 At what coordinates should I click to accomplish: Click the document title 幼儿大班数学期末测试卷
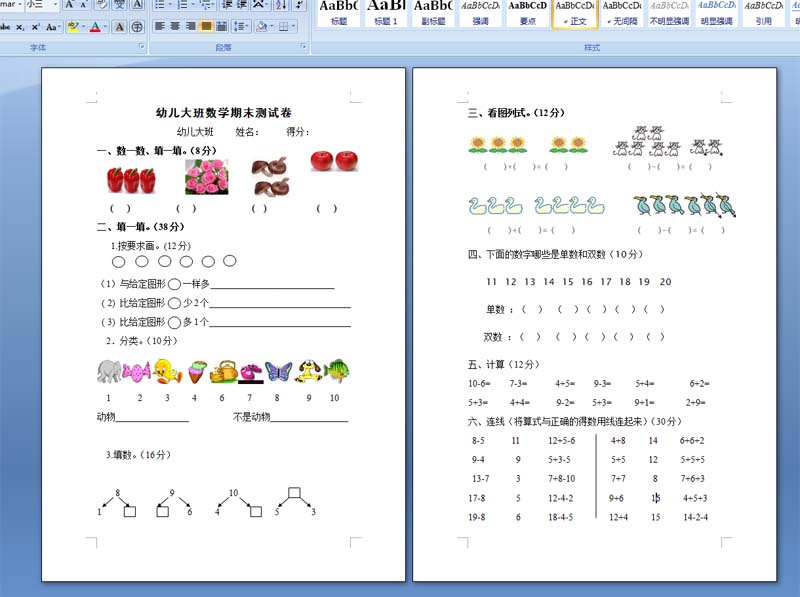tap(223, 113)
